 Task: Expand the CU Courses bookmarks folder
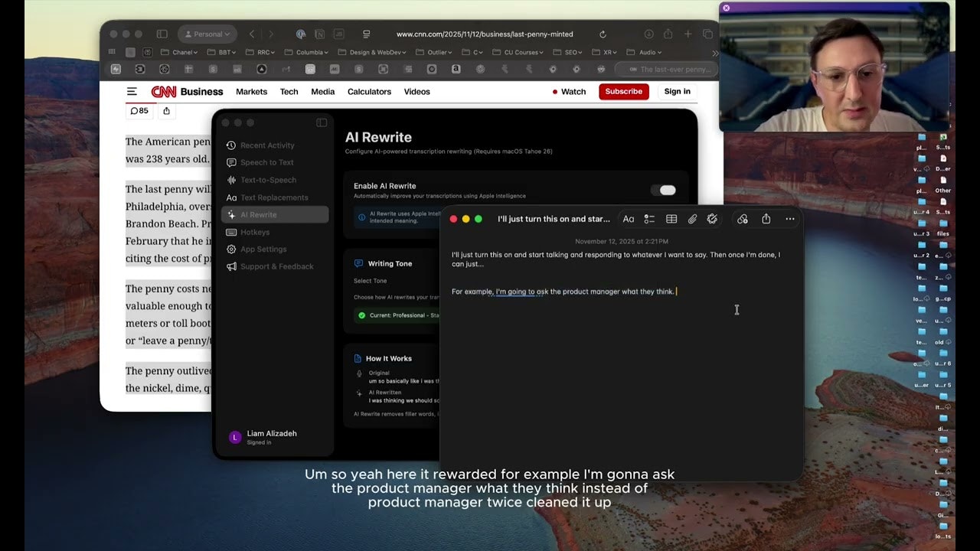click(518, 52)
